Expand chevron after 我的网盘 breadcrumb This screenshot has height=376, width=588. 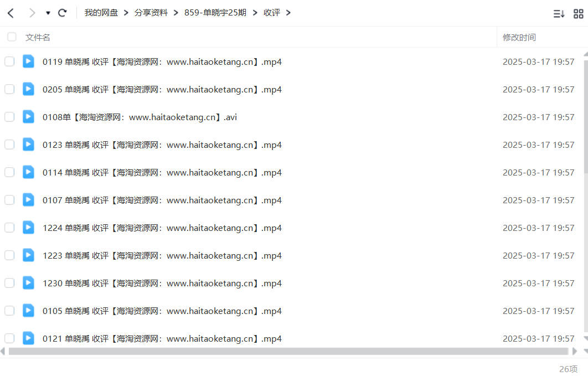(126, 13)
